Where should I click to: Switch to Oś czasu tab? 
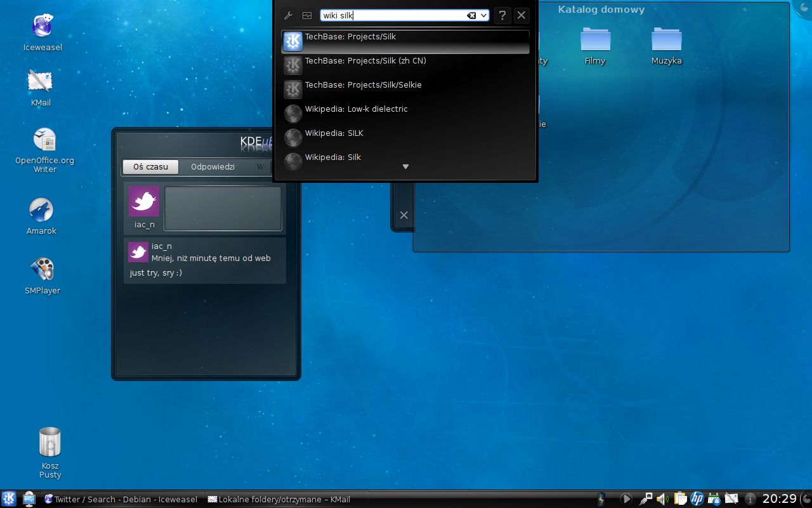click(x=150, y=166)
